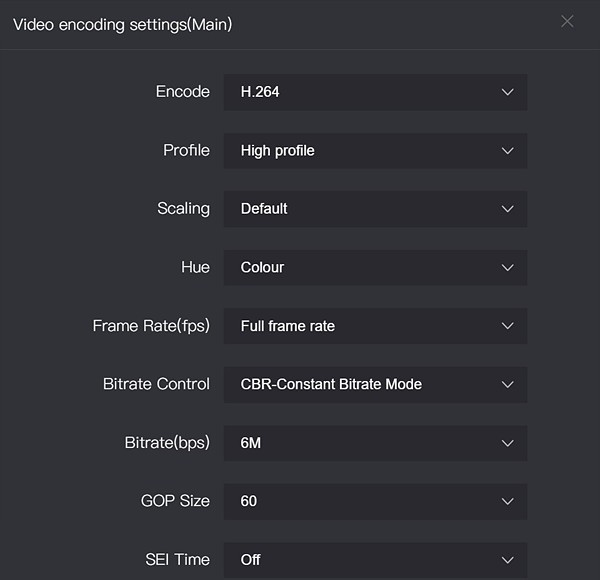The image size is (600, 580).
Task: Click the Frame Rate chevron arrow
Action: [x=507, y=326]
